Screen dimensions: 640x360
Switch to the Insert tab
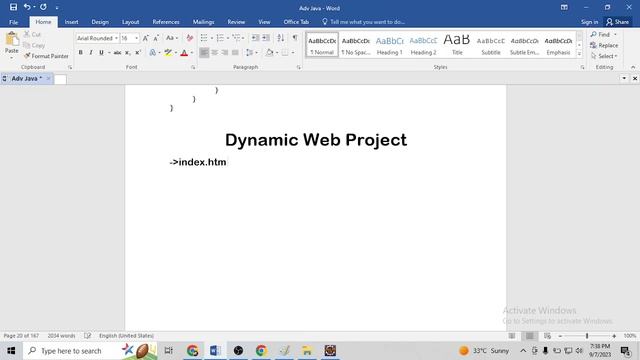[x=71, y=22]
